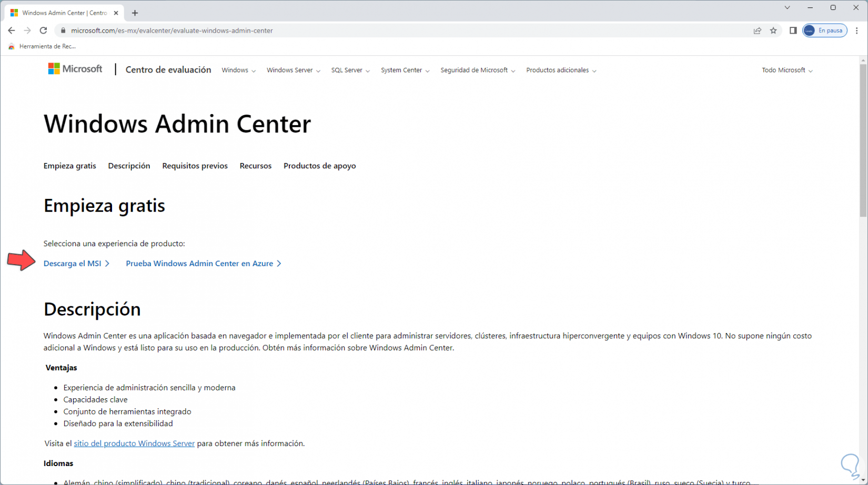Viewport: 868px width, 485px height.
Task: Open the Chrome menu (three dots)
Action: (857, 31)
